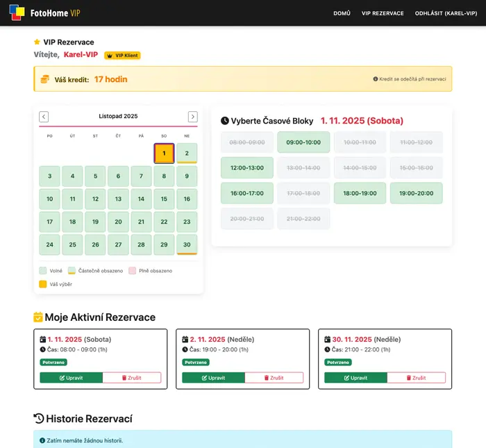Pick November 7 in the calendar
The height and width of the screenshot is (448, 486).
click(x=141, y=176)
